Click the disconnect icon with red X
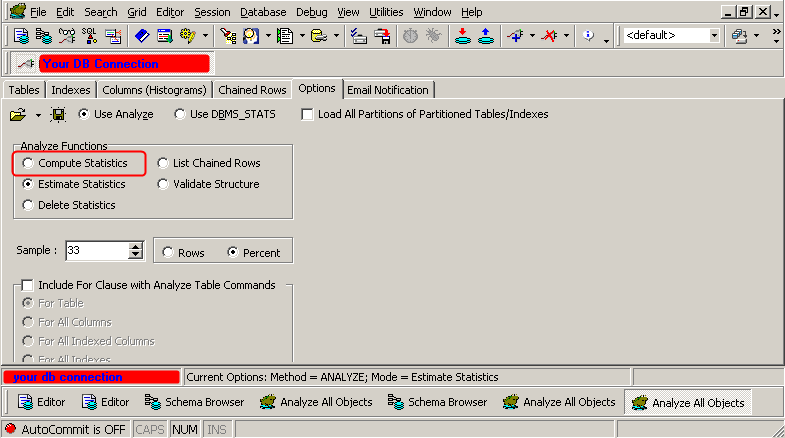785x438 pixels. [x=549, y=36]
